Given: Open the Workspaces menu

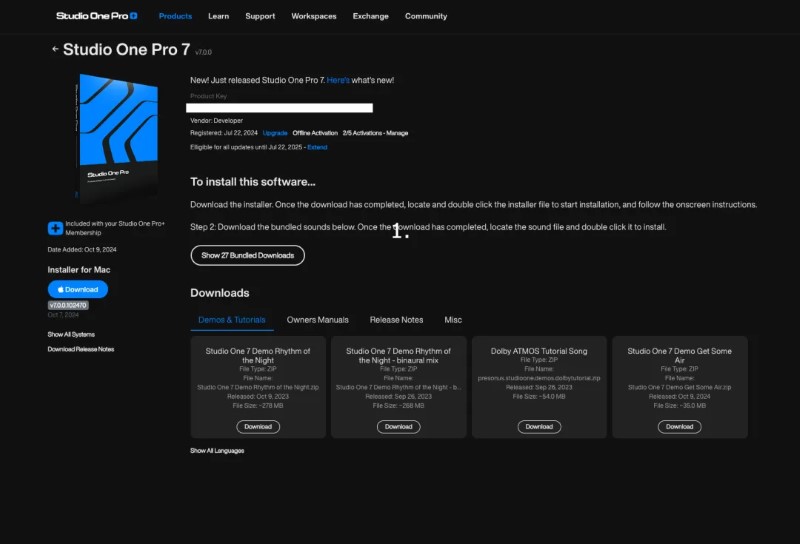Looking at the screenshot, I should pos(314,16).
